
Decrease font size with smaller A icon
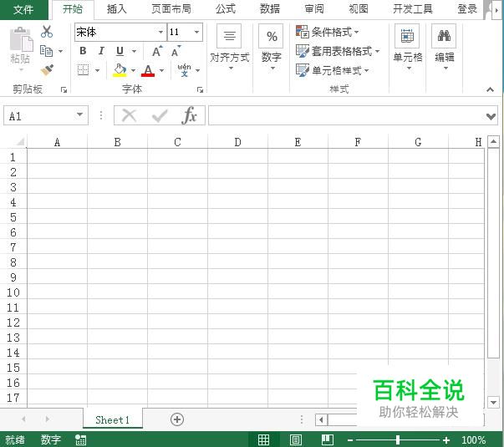coord(176,51)
